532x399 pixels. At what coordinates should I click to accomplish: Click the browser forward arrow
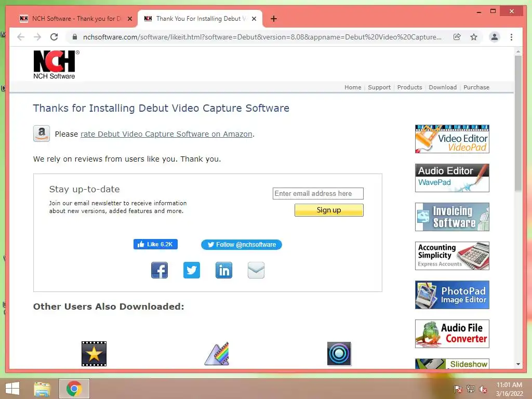pos(37,37)
